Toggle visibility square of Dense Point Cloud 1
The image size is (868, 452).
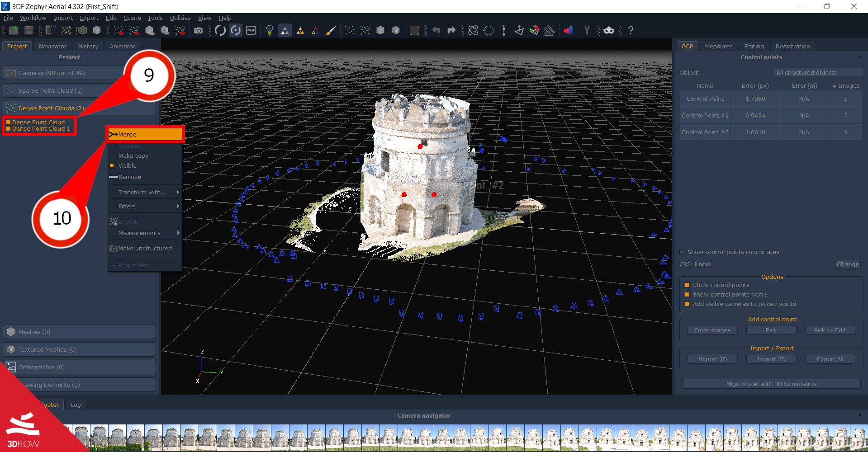click(8, 129)
